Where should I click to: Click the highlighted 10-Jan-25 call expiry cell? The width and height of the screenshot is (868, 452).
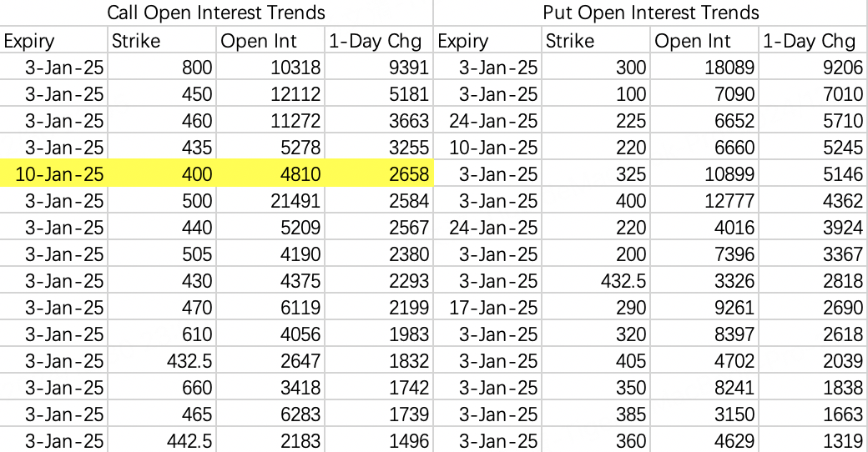tap(53, 173)
